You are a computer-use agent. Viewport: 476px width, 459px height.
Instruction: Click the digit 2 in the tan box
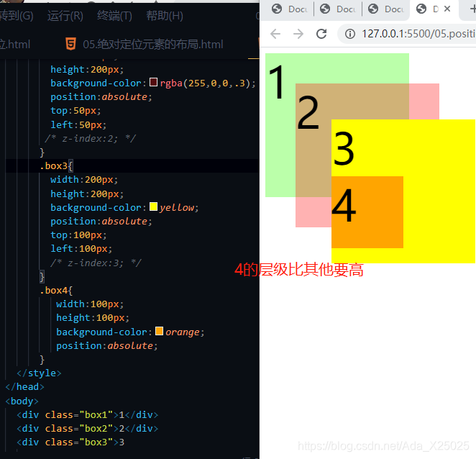(x=308, y=112)
